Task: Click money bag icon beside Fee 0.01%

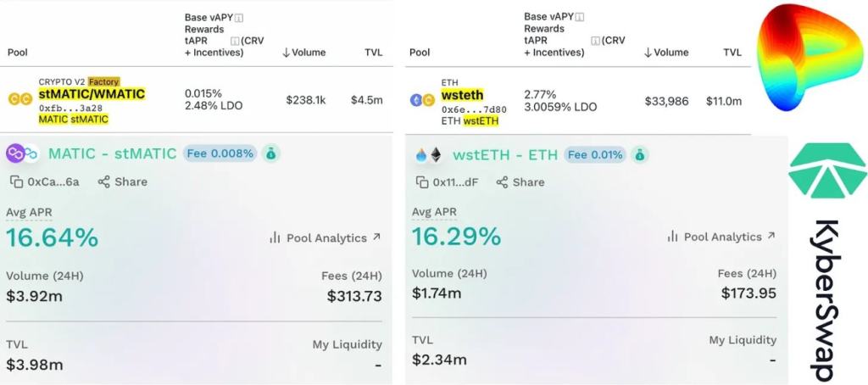Action: pos(640,154)
